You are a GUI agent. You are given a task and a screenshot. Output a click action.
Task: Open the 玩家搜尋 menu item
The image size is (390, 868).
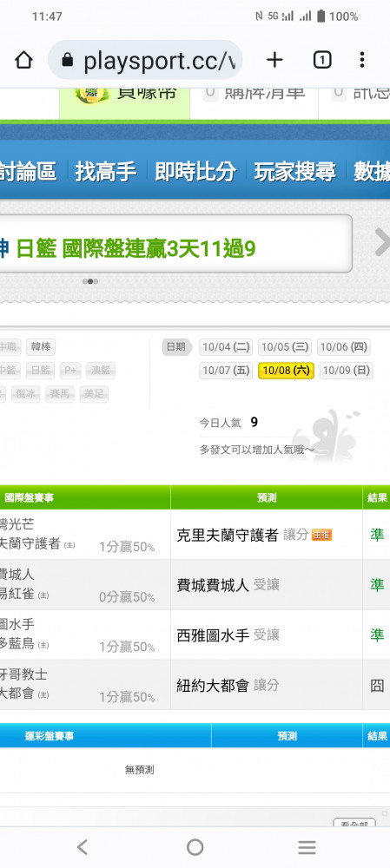(x=294, y=172)
